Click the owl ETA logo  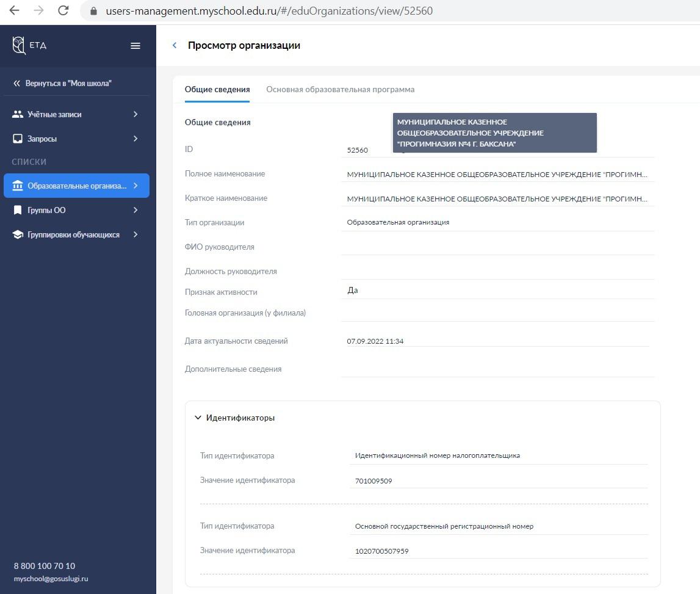(x=29, y=45)
